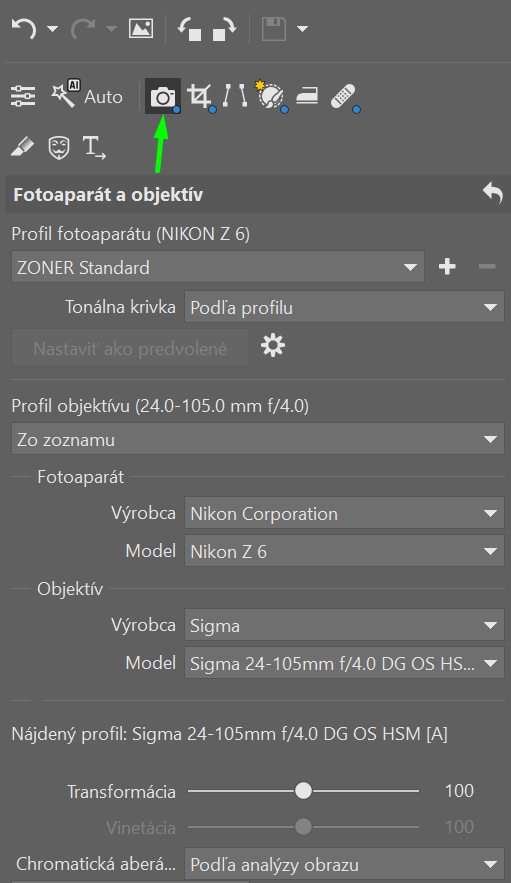
Task: Reset the Fotoaparát a objektív panel
Action: (x=492, y=194)
